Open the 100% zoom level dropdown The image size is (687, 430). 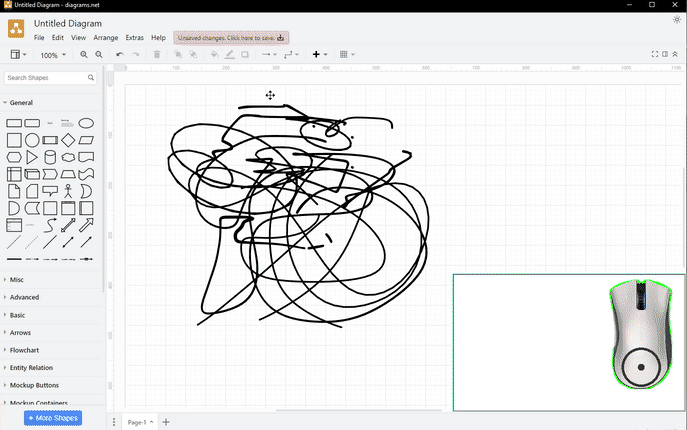point(53,55)
